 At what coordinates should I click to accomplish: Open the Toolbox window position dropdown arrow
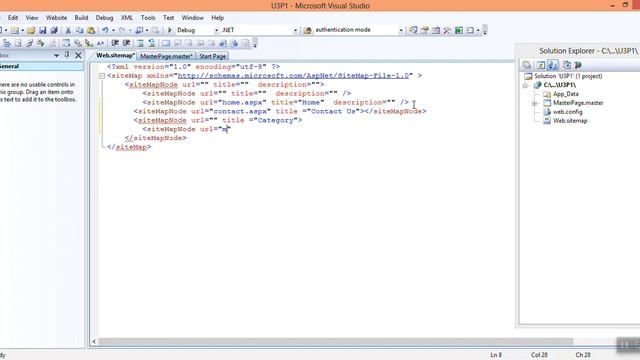coord(56,56)
